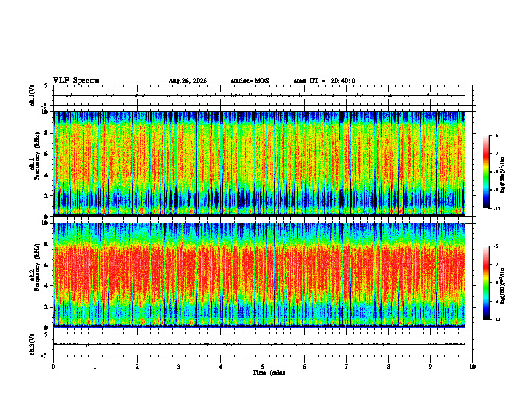Click the ch.2 spectrogram colorbar
The height and width of the screenshot is (411, 532).
[x=486, y=283]
